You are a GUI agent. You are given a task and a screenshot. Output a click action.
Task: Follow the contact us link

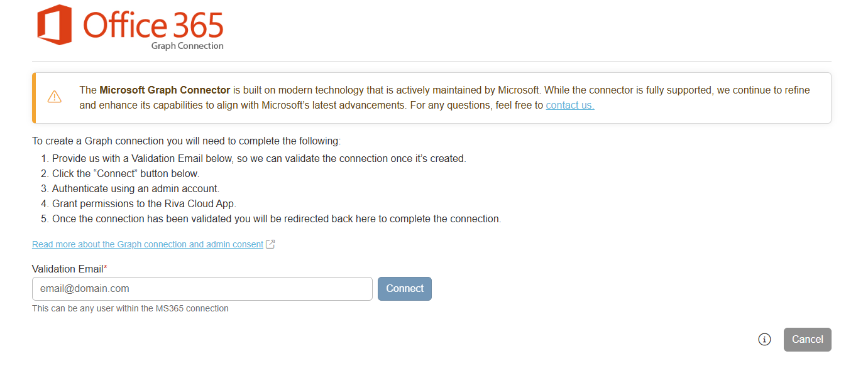(570, 105)
